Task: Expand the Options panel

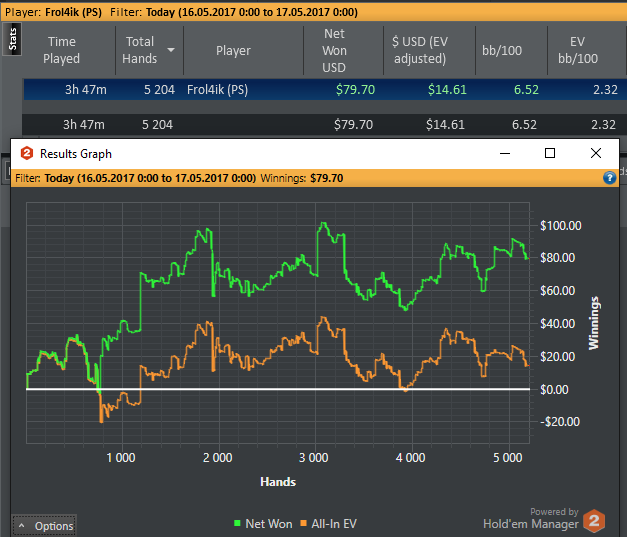Action: click(x=44, y=525)
